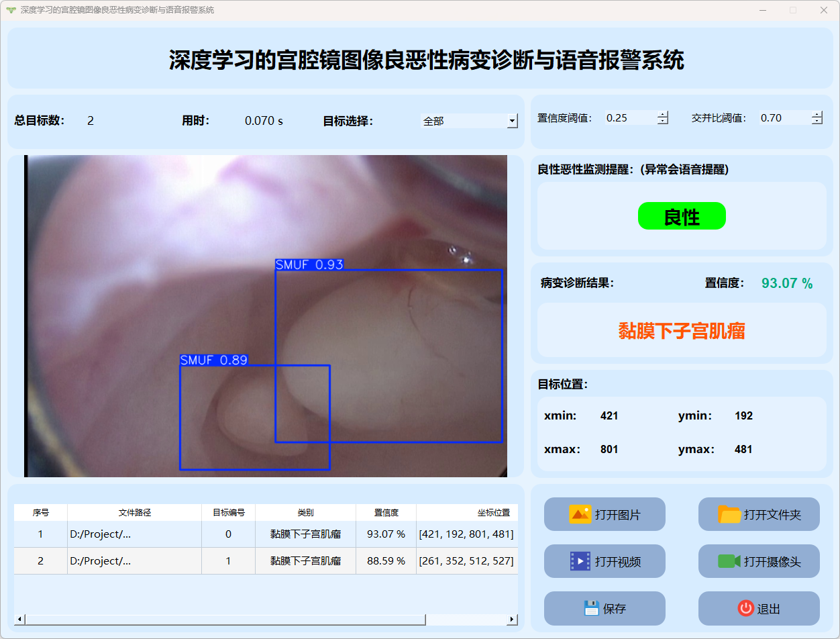Click the green 良性 status badge
This screenshot has width=840, height=639.
(682, 216)
